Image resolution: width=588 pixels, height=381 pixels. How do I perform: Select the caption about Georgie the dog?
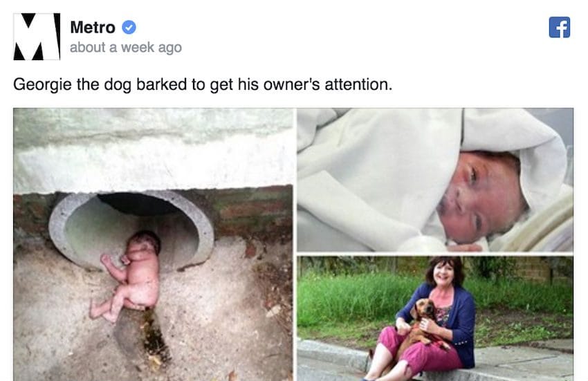pos(203,84)
